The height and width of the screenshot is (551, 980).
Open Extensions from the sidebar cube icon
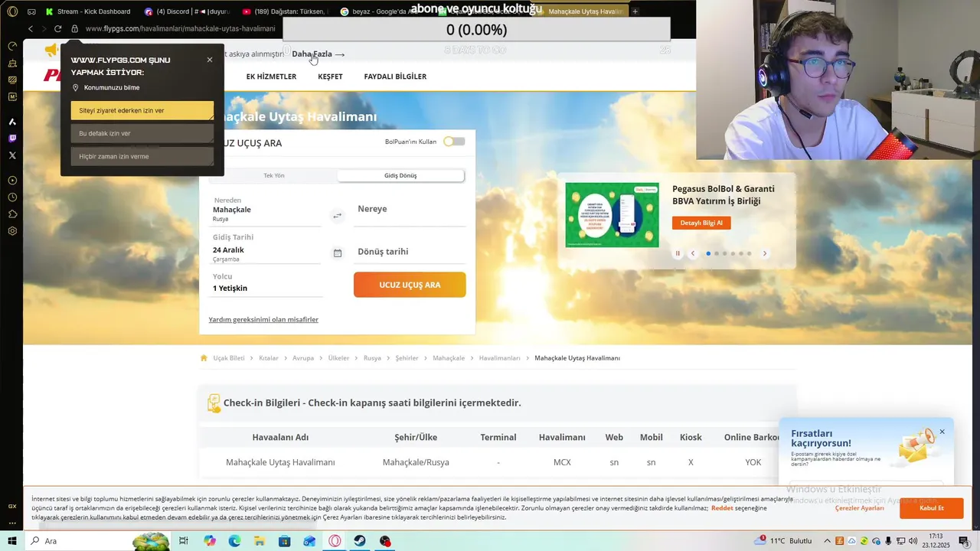click(12, 214)
